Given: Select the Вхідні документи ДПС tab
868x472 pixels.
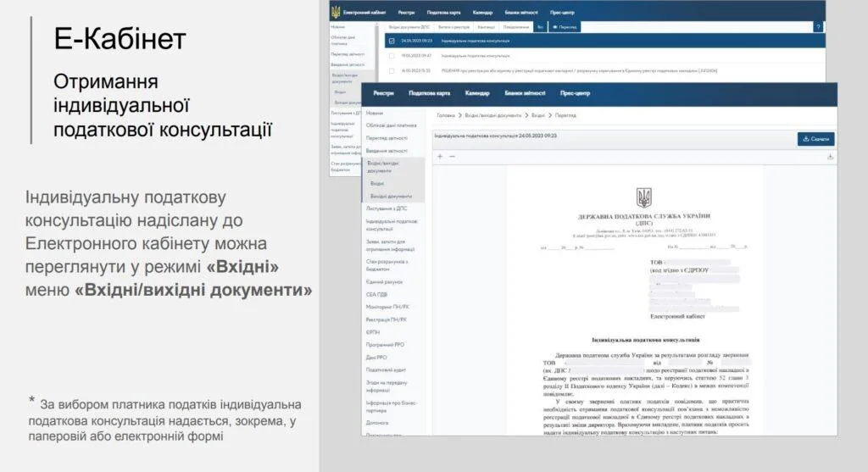Looking at the screenshot, I should (409, 27).
